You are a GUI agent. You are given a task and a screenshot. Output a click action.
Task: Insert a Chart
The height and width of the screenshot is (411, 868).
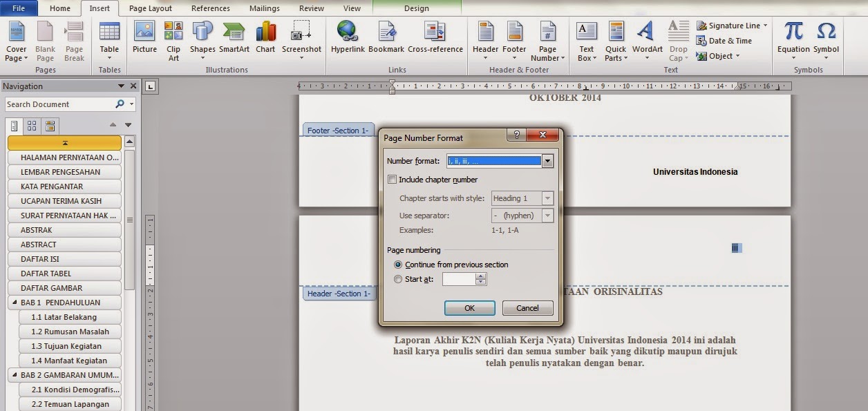tap(265, 38)
